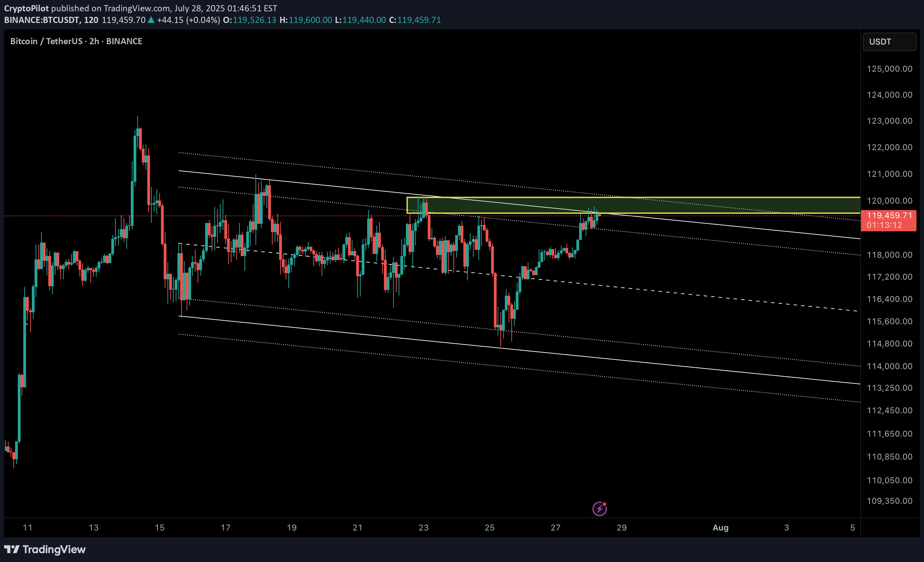The width and height of the screenshot is (924, 562).
Task: Click the high value H:119,600.00
Action: [x=305, y=20]
